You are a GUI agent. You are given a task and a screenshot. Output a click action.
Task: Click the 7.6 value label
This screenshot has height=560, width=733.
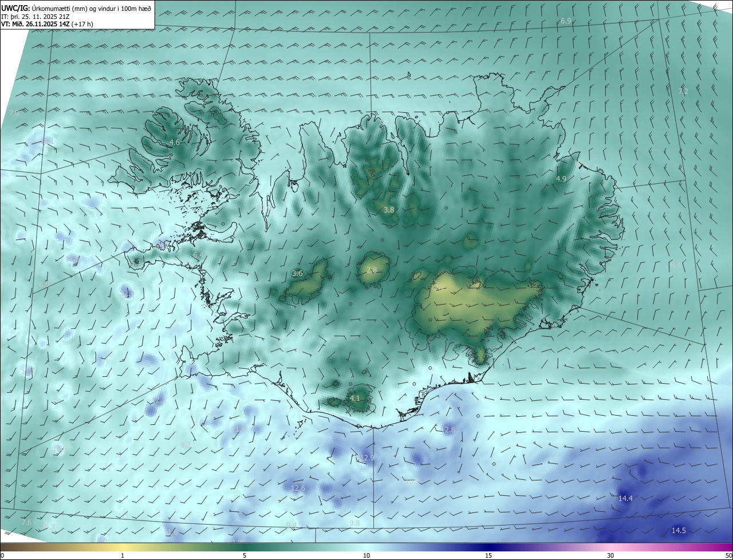pyautogui.click(x=26, y=523)
